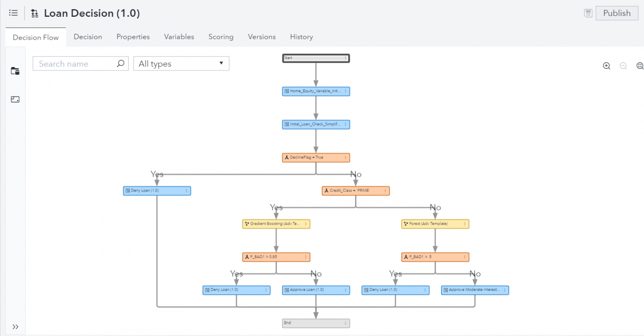
Task: Switch to the Variables tab
Action: click(x=179, y=37)
